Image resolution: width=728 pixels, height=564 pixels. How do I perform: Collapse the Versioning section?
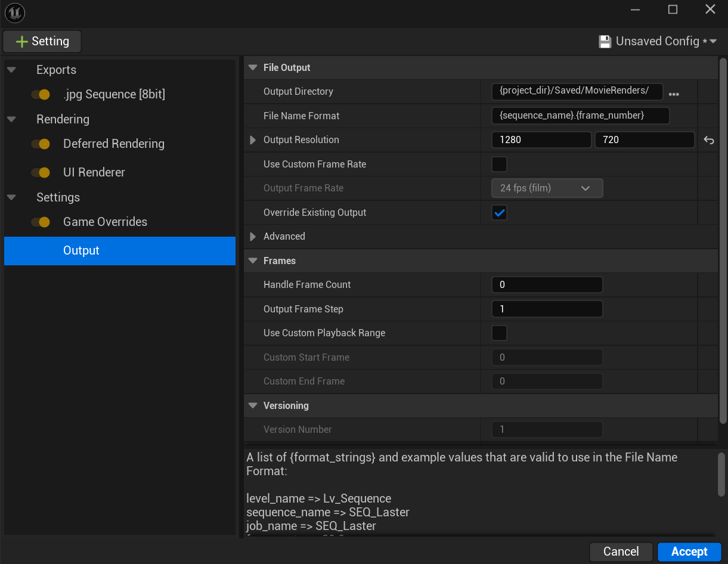[253, 405]
